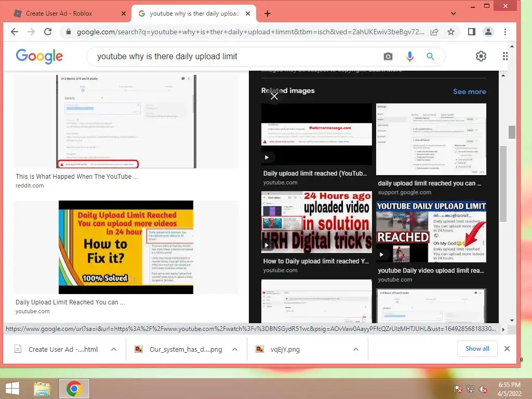
Task: Click 'How to Daily upload limit reached Y...' title
Action: click(x=316, y=261)
